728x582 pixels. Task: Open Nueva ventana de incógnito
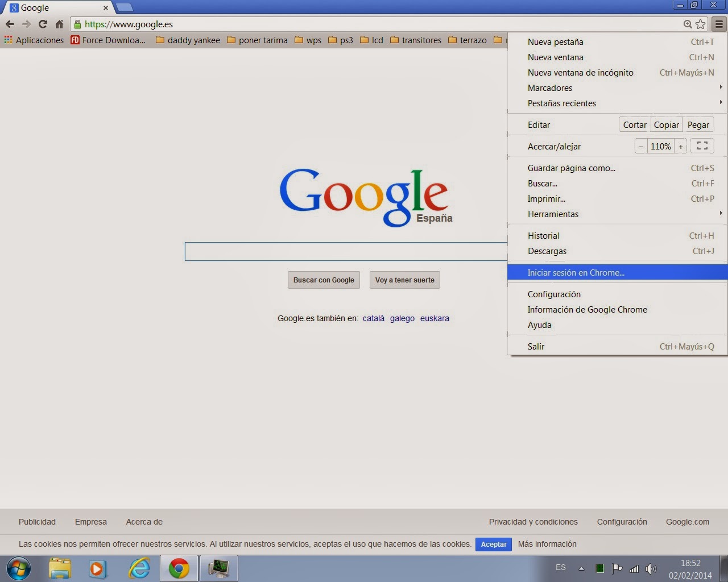pyautogui.click(x=617, y=73)
